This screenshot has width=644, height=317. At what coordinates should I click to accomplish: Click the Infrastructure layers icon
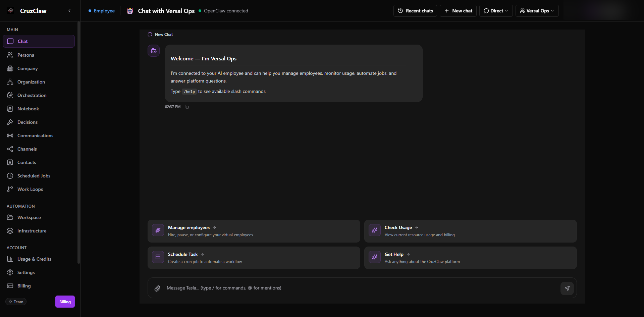[10, 231]
